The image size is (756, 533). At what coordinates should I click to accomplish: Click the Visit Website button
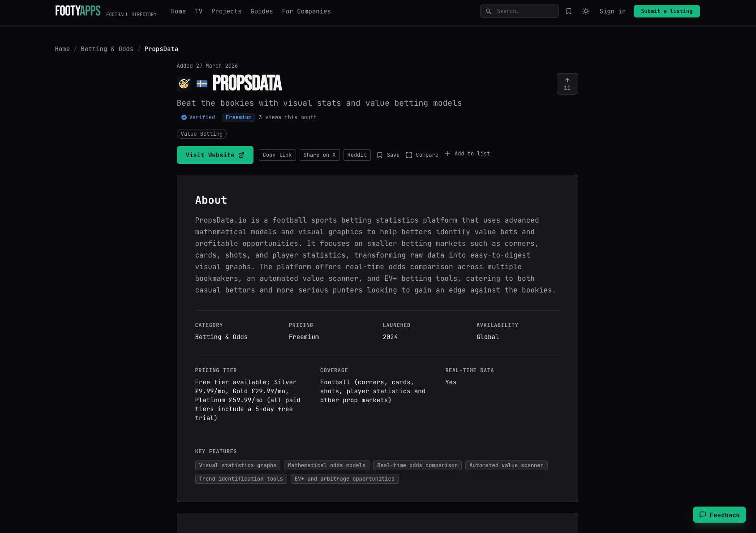(x=215, y=155)
